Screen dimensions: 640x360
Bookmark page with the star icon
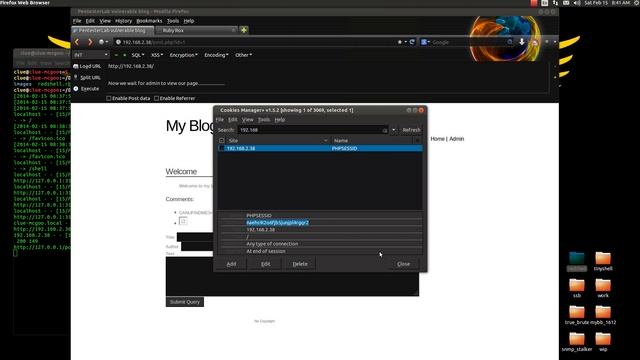(x=400, y=42)
